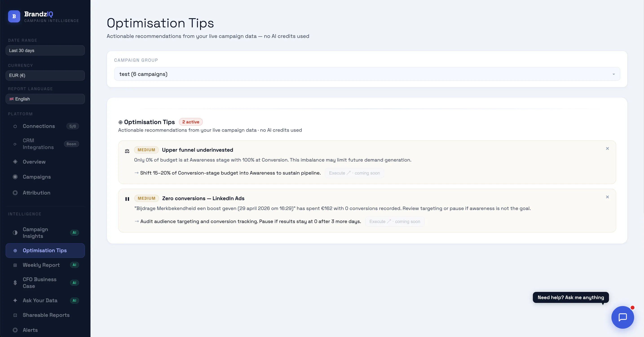Click Execute button on Upper funnel tip
Viewport: 644px width, 337px height.
[354, 173]
